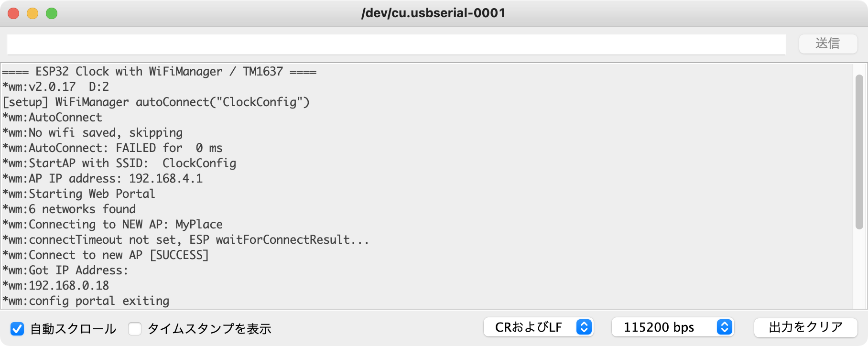Click the blue arrows beside 115200 bps
868x346 pixels.
(724, 327)
